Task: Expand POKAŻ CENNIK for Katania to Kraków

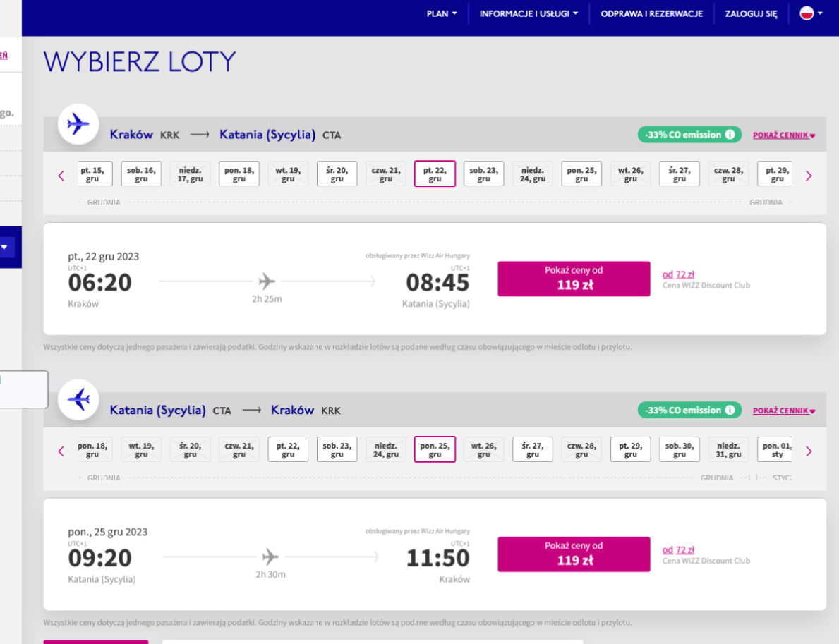Action: click(784, 411)
